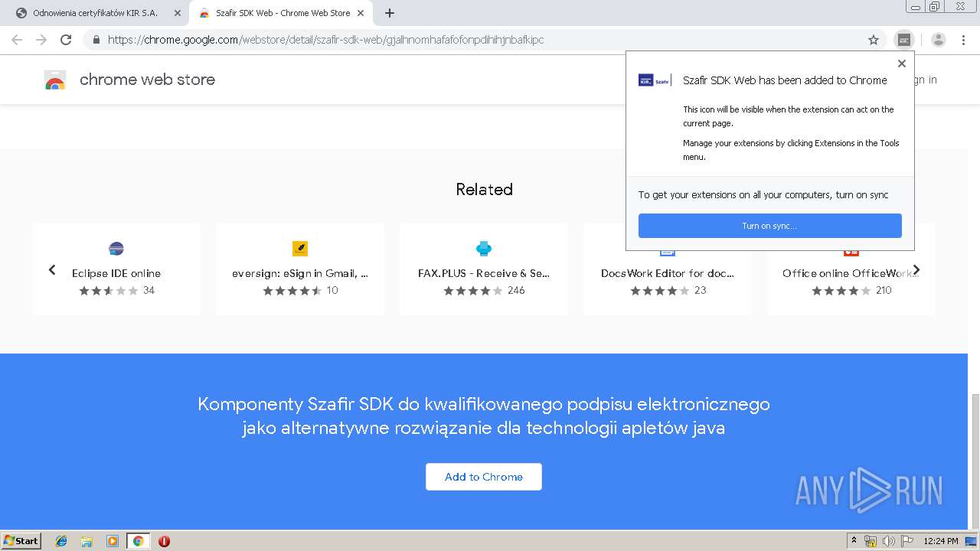The width and height of the screenshot is (980, 551).
Task: Select the 'Szafir SDK Web - Chrome Web Store' tab
Action: 283,13
